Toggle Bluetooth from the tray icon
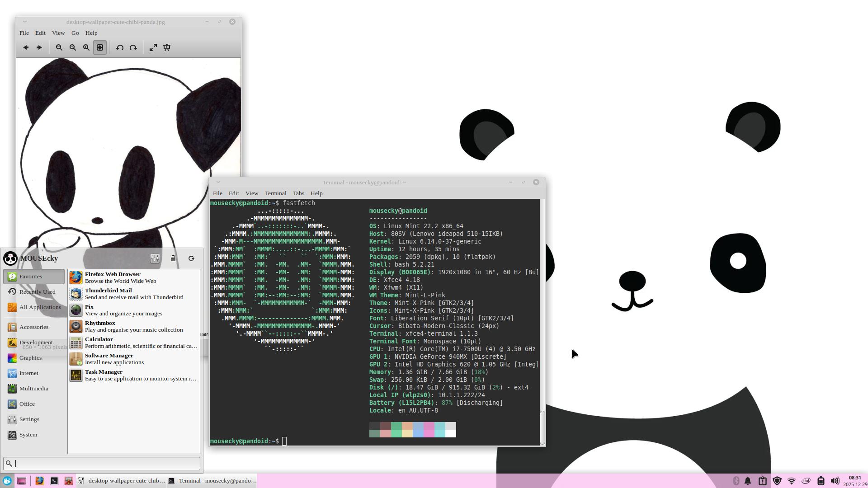Image resolution: width=868 pixels, height=488 pixels. (x=736, y=481)
